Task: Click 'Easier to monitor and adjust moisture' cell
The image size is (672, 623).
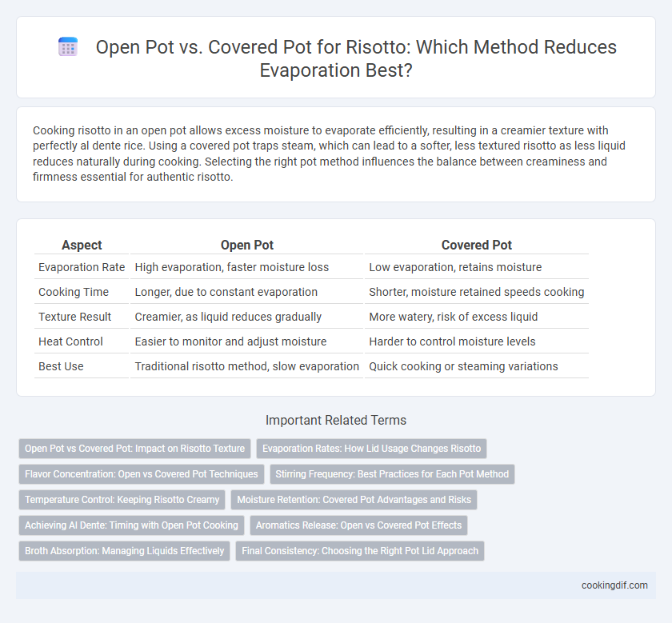Action: tap(247, 341)
